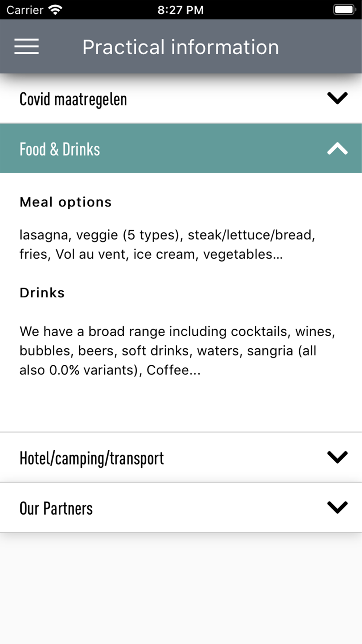The width and height of the screenshot is (362, 644).
Task: Tap the lasagna, veggie meal list text
Action: [x=167, y=244]
